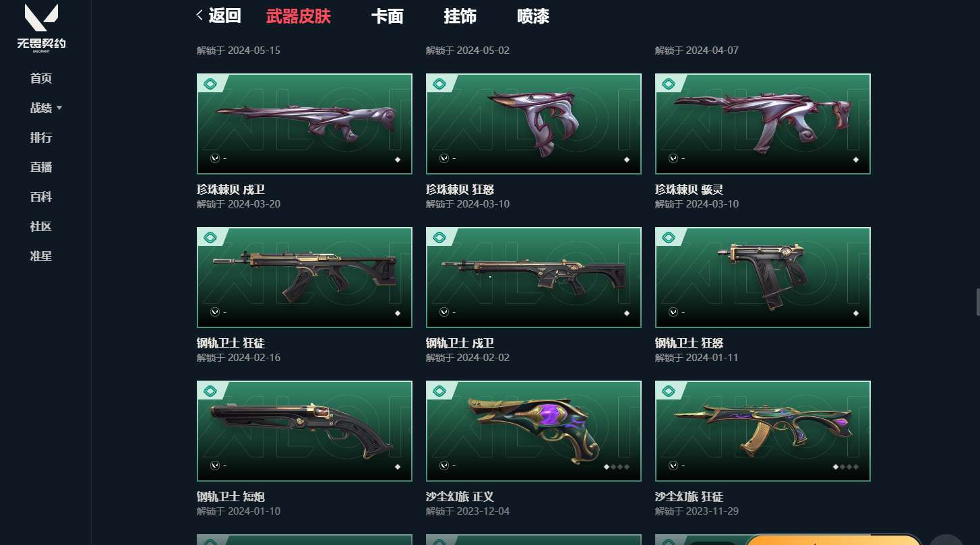
Task: Click the level diamond on 珍珠棘贝 骇灵 card
Action: [856, 159]
